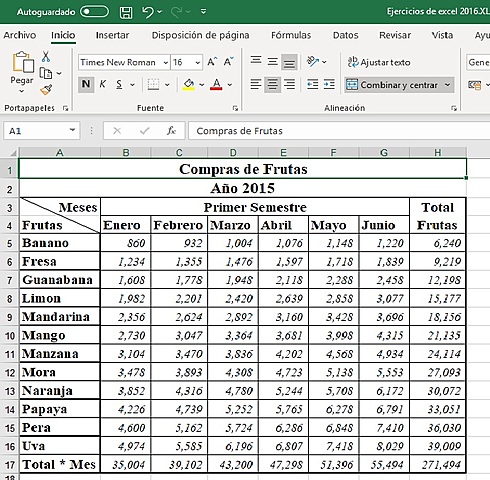Viewport: 490px width, 480px height.
Task: Select the Total * Mes cell
Action: (60, 464)
